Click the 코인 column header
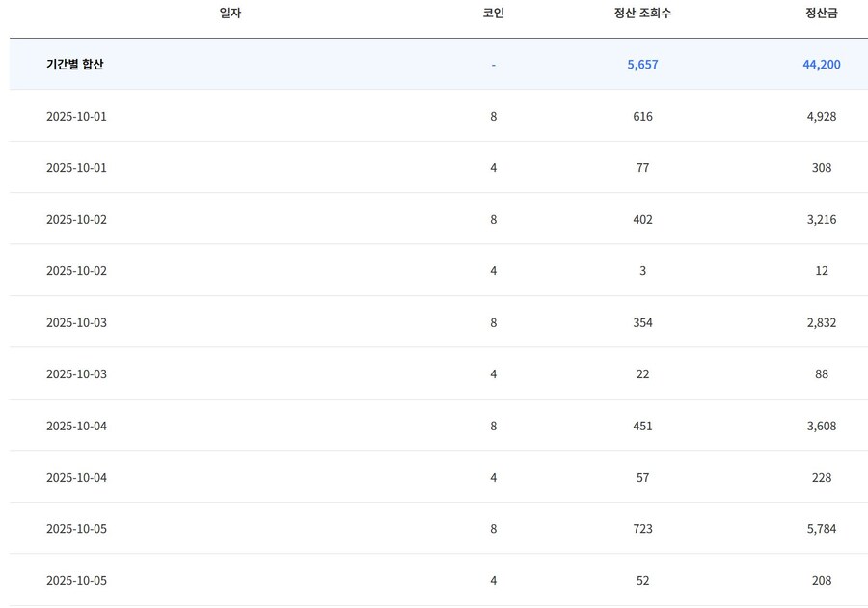 coord(493,14)
